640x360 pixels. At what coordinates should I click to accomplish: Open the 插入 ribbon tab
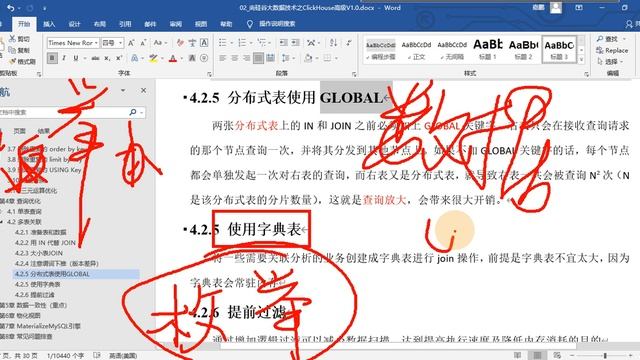pyautogui.click(x=49, y=24)
